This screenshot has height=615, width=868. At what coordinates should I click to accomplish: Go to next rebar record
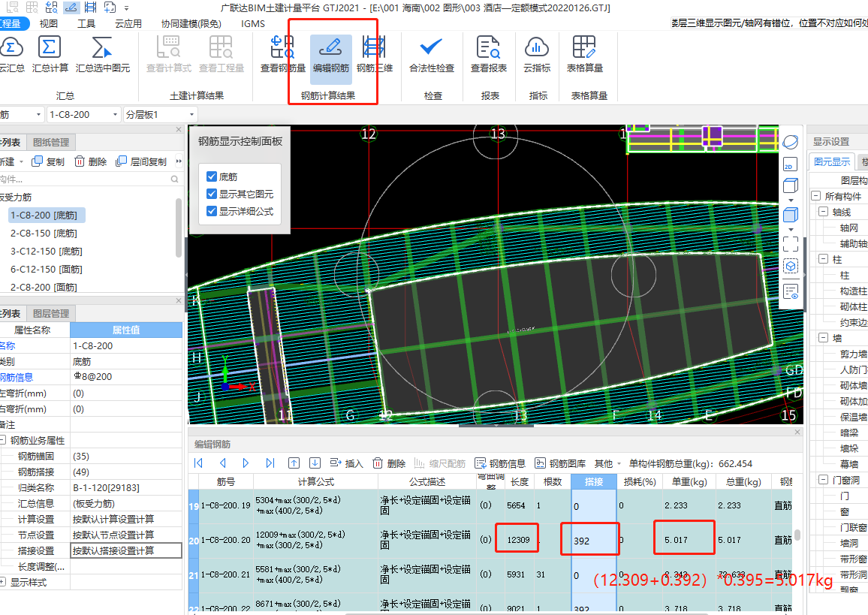click(246, 463)
